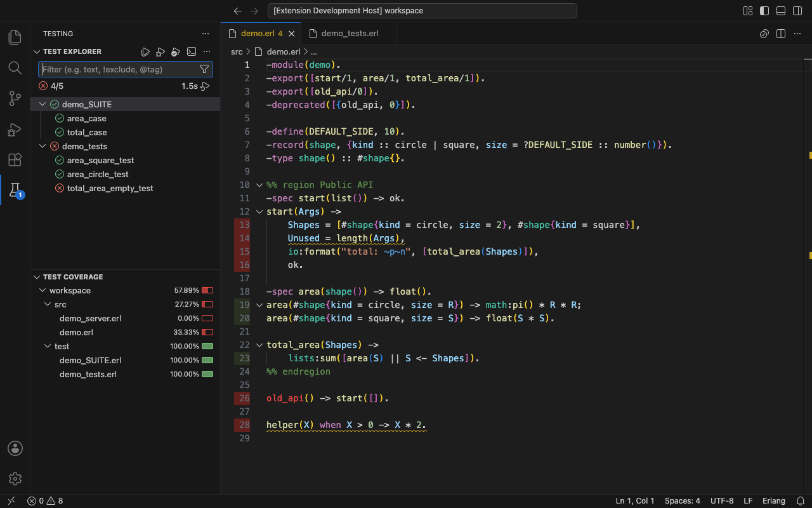The image size is (812, 508).
Task: Collapse test coverage folder
Action: point(48,346)
